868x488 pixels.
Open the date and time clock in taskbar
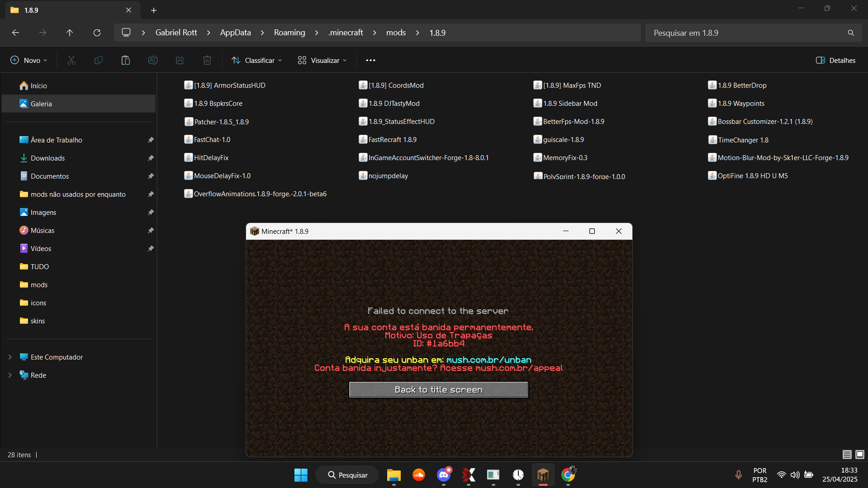pyautogui.click(x=840, y=475)
